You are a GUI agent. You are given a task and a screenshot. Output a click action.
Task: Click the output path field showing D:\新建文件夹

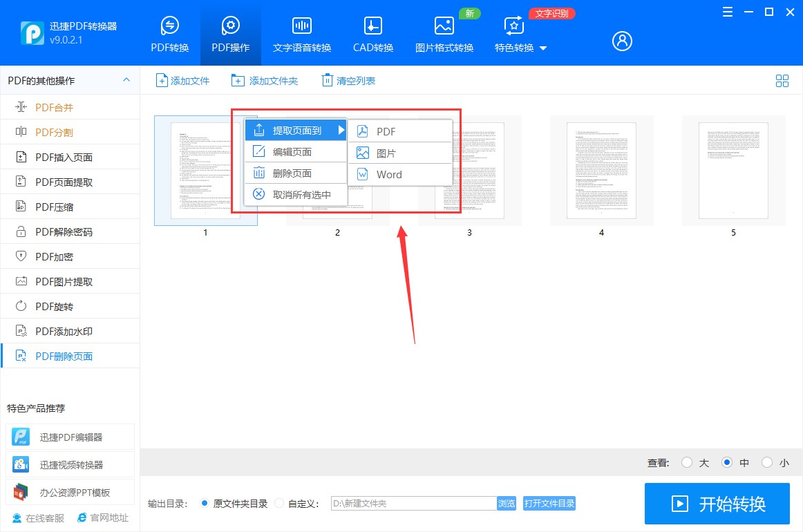[x=415, y=503]
